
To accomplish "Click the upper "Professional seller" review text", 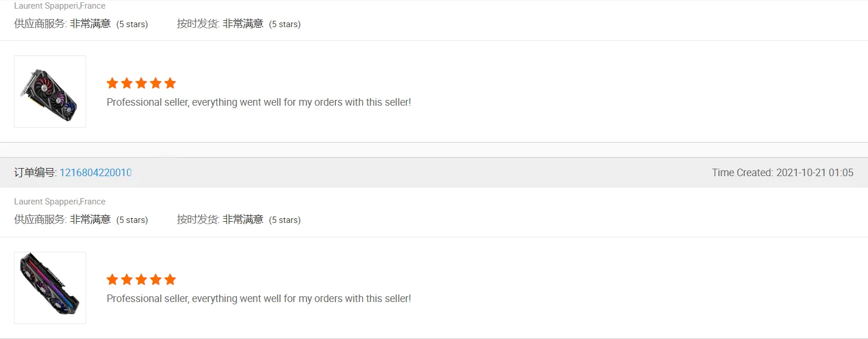I will pyautogui.click(x=258, y=102).
